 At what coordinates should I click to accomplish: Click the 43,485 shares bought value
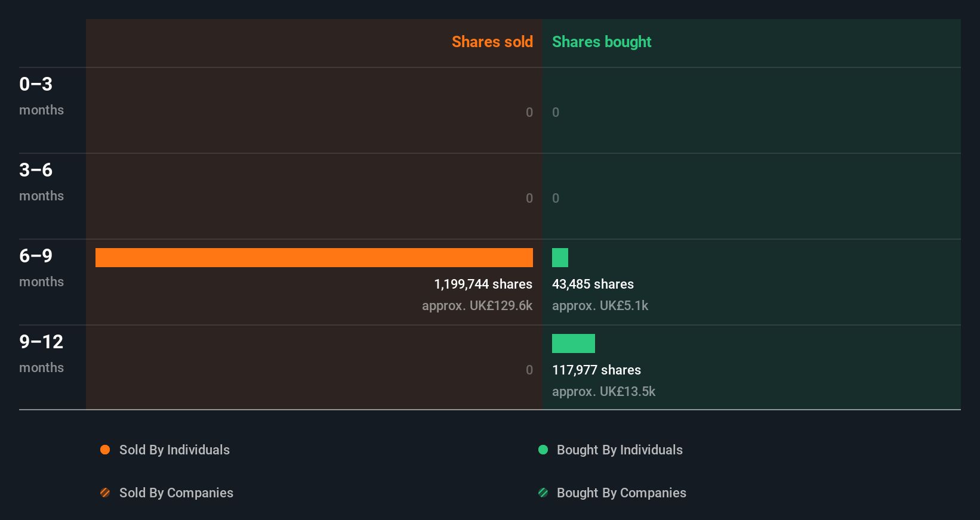coord(593,284)
